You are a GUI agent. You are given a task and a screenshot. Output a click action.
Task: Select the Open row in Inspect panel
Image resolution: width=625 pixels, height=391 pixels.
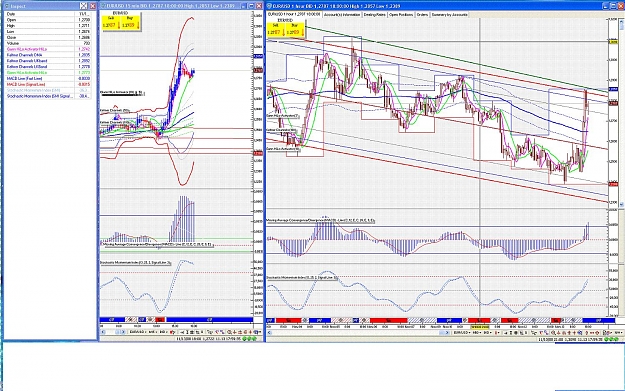point(48,20)
